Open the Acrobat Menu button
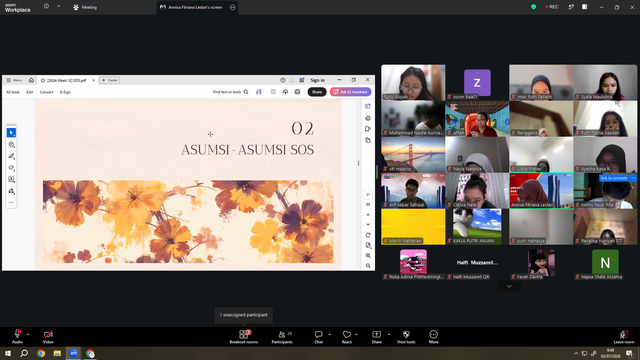Viewport: 640px width, 360px height. pyautogui.click(x=13, y=80)
